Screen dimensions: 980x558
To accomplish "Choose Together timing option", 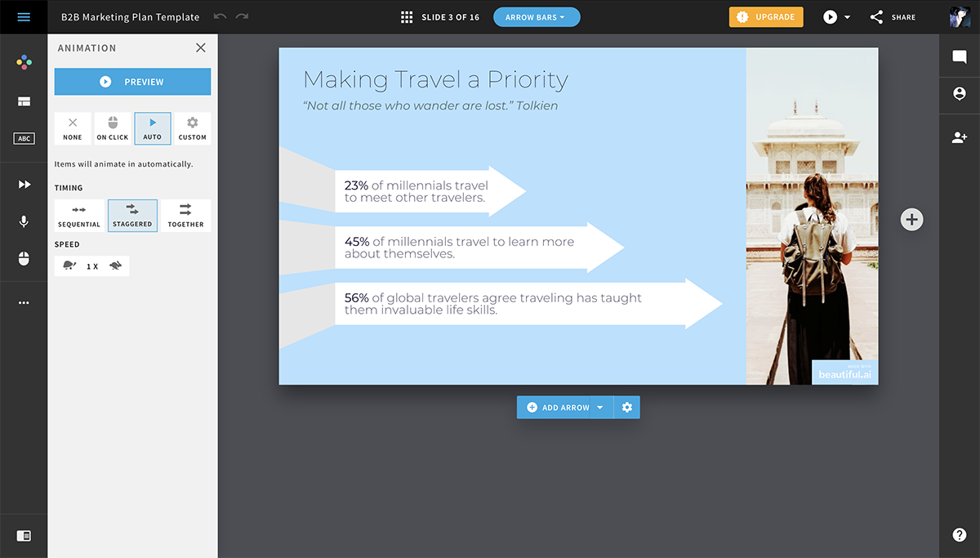I will [x=185, y=216].
